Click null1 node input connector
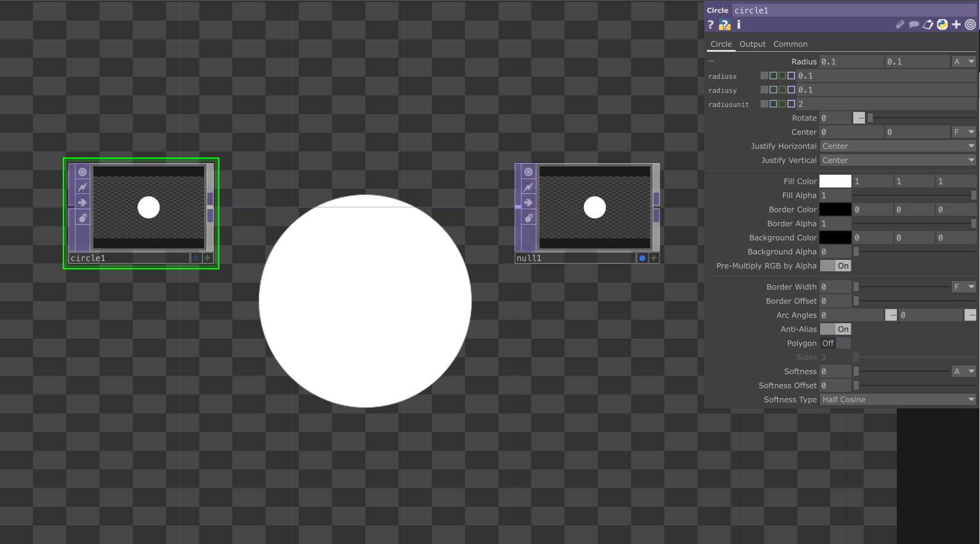This screenshot has width=980, height=544. pyautogui.click(x=518, y=207)
